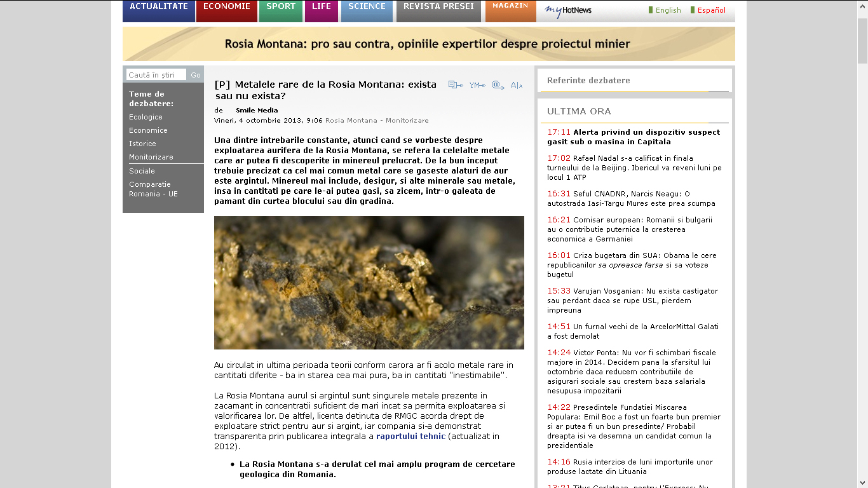Click the share article (copy link) icon
The image size is (868, 488).
(x=455, y=85)
